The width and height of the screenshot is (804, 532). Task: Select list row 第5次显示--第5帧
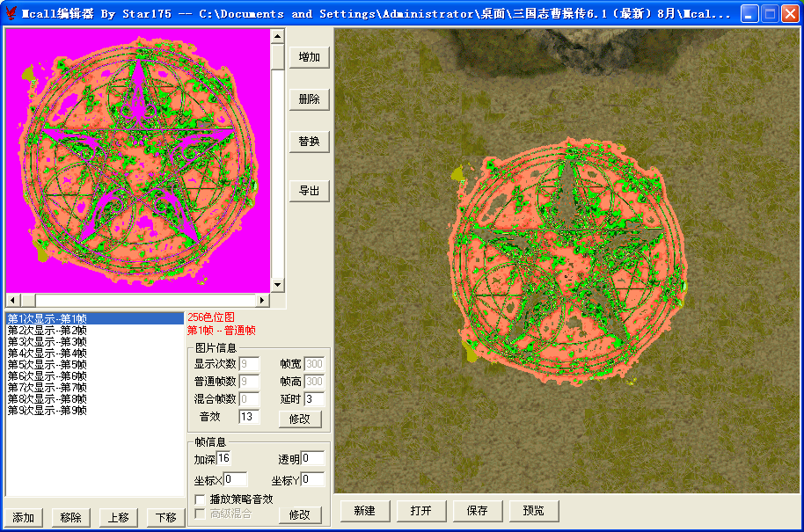[x=94, y=364]
